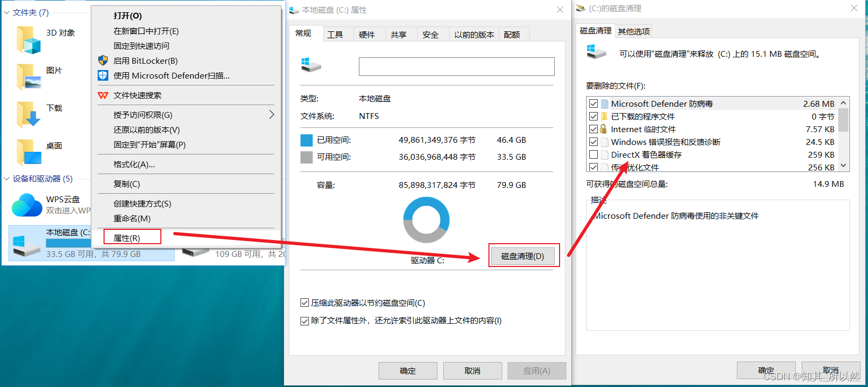Switch to the 其他选项 tab
868x387 pixels.
coord(634,31)
